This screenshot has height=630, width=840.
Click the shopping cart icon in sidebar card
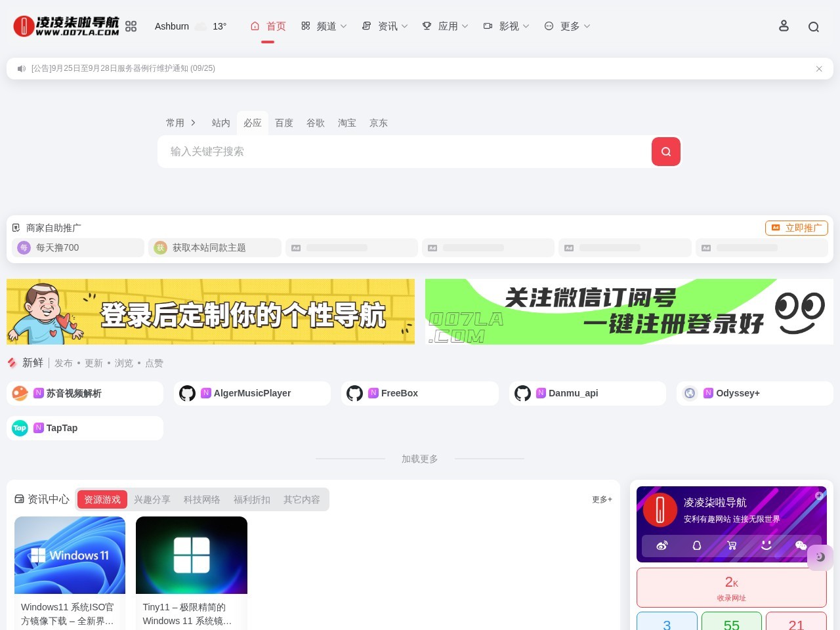coord(732,545)
